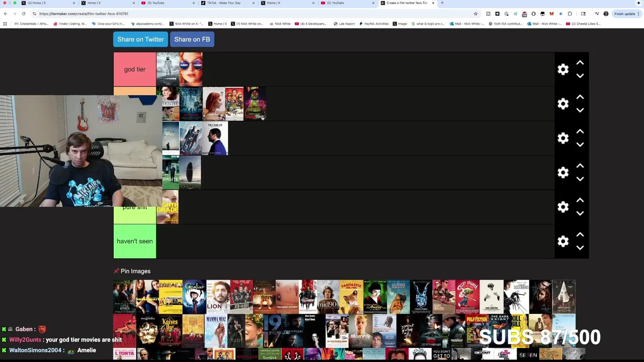This screenshot has width=644, height=362.
Task: Select the haven't seen label cell
Action: 135,241
